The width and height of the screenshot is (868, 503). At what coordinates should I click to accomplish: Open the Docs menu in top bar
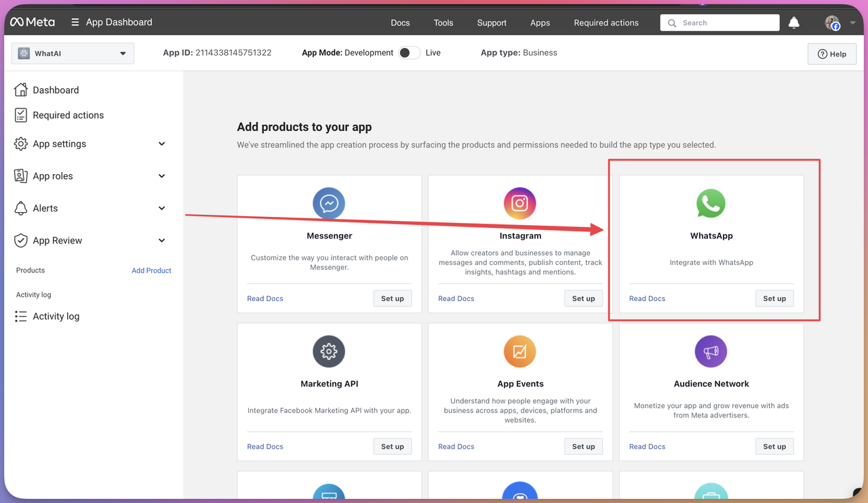(400, 22)
